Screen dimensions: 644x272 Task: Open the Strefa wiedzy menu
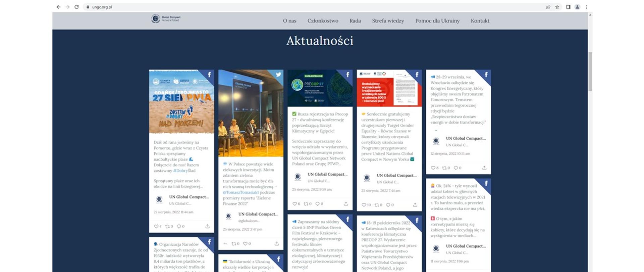point(388,21)
